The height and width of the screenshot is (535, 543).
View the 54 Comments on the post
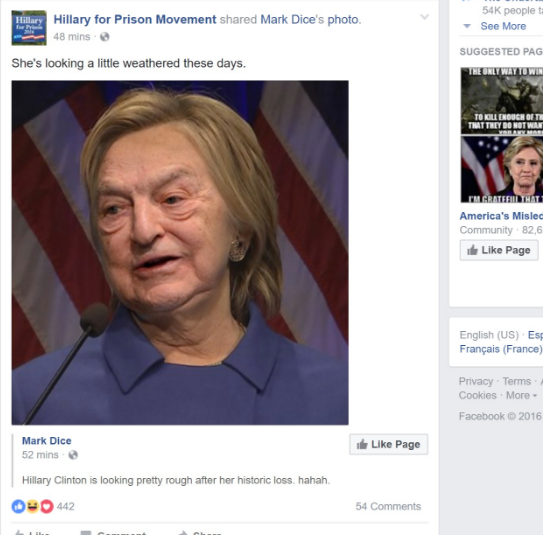388,506
